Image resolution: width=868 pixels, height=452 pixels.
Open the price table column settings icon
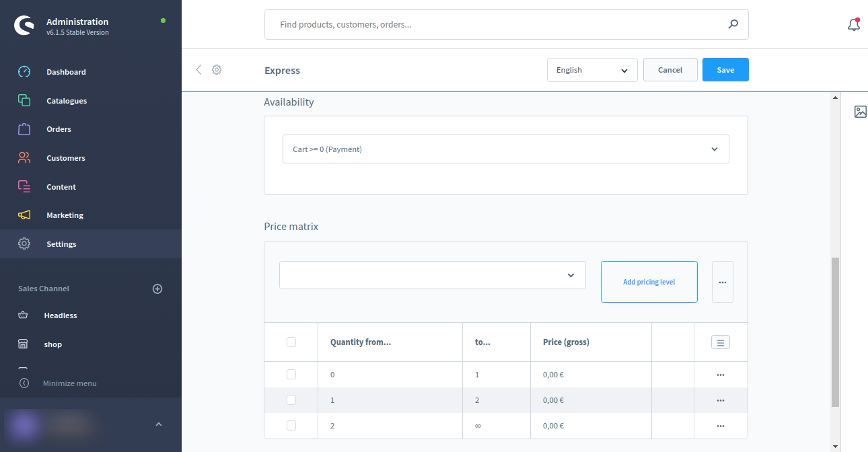(x=721, y=342)
